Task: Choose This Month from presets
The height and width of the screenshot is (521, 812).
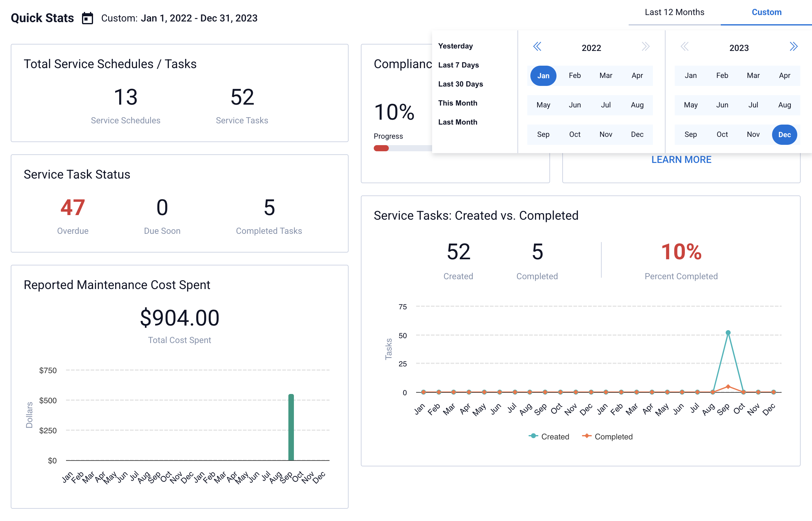Action: [x=458, y=103]
